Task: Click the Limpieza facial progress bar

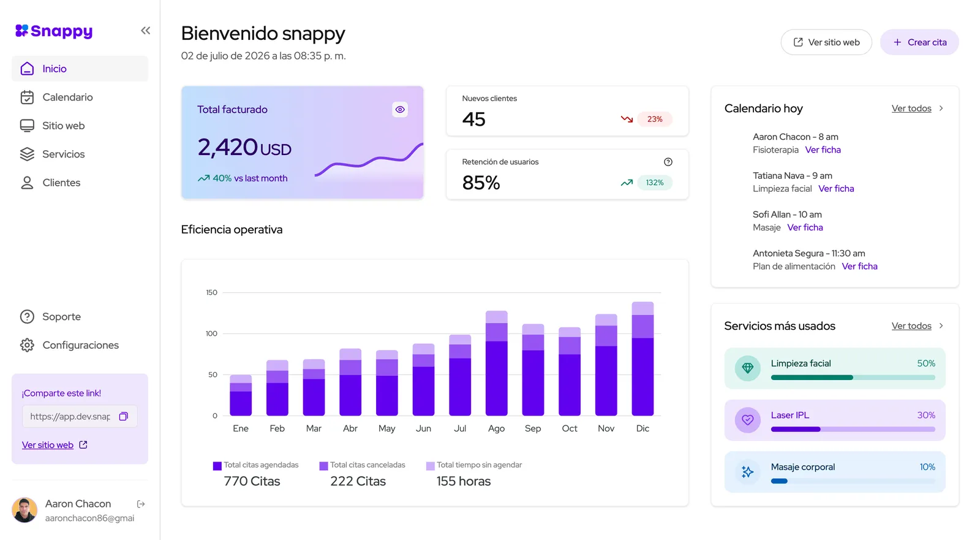Action: coord(853,378)
